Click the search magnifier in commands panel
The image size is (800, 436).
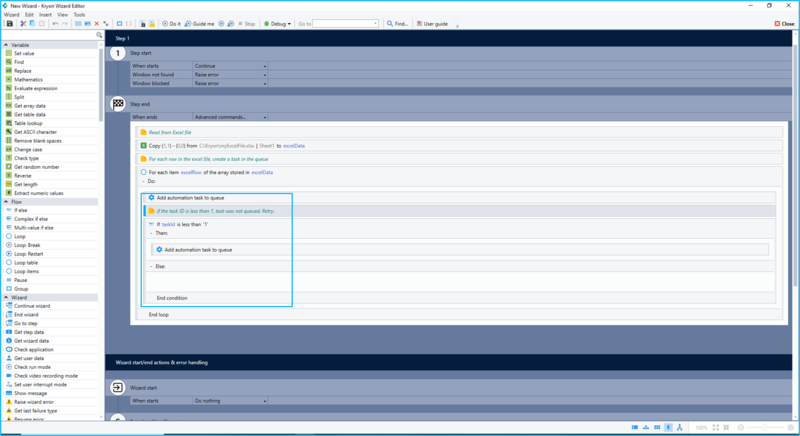(99, 35)
